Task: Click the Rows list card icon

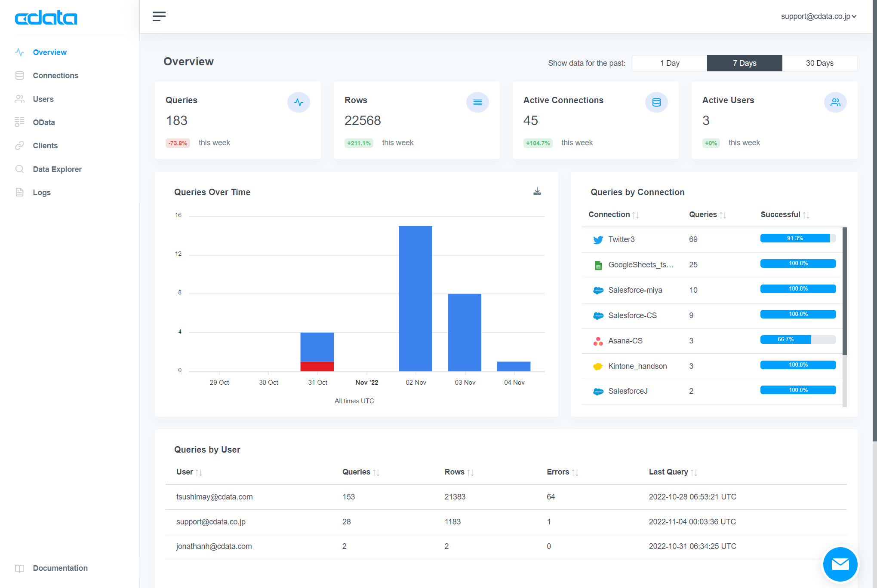Action: [477, 102]
